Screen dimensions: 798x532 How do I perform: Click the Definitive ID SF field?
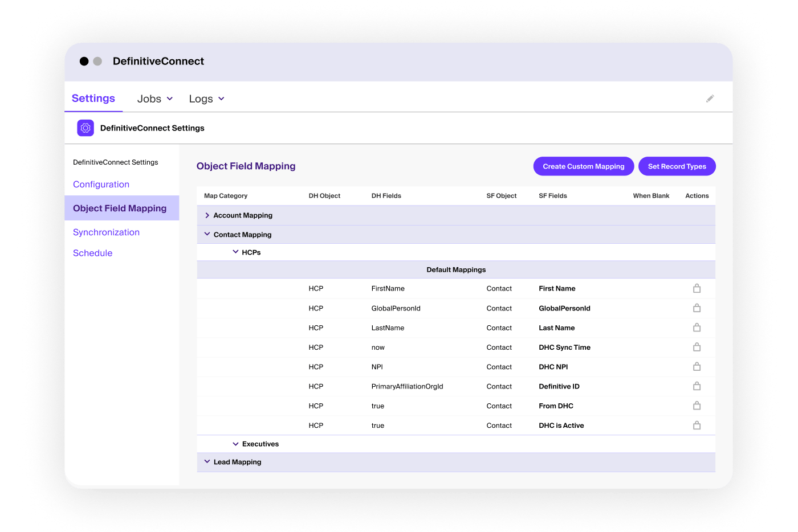click(559, 386)
